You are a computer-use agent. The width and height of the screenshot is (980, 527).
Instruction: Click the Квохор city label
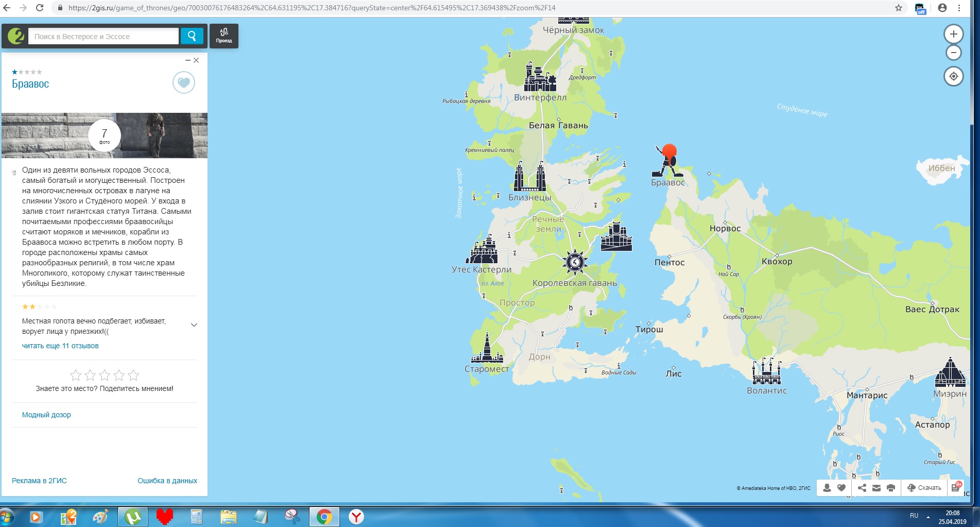click(777, 262)
